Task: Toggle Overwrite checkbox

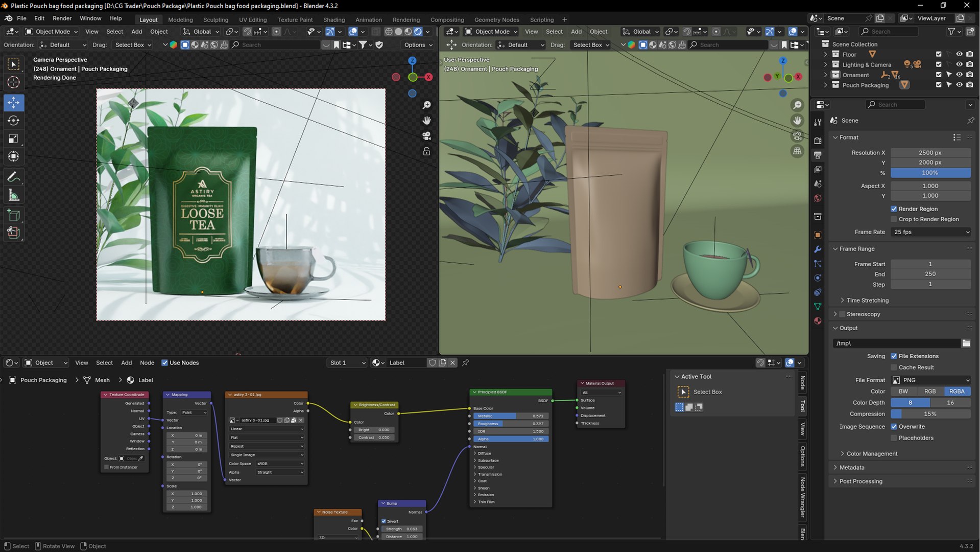Action: coord(894,427)
